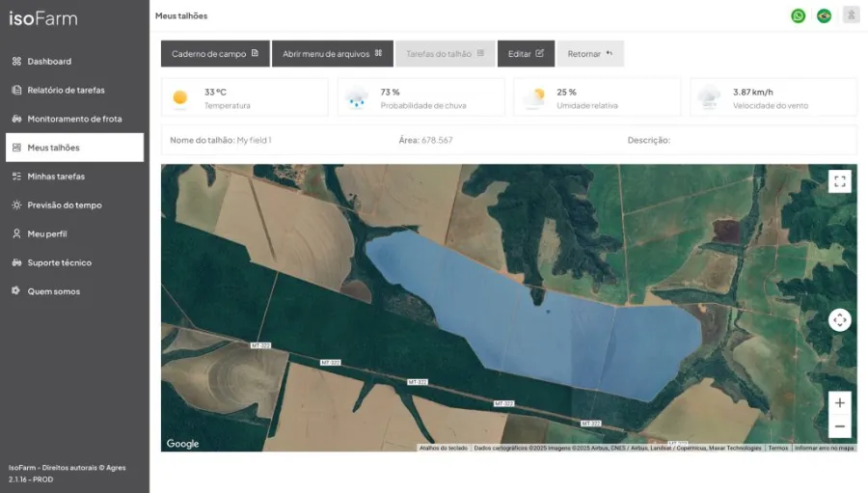Click the temperature sun weather icon

180,98
